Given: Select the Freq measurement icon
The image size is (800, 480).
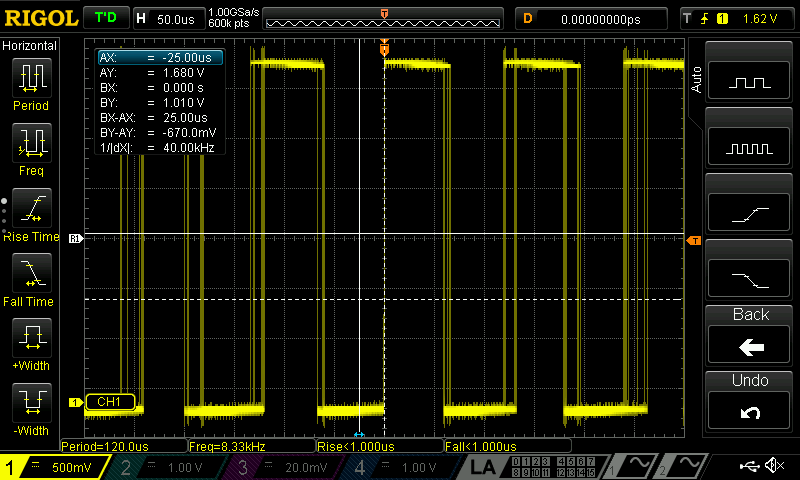Looking at the screenshot, I should coord(31,148).
